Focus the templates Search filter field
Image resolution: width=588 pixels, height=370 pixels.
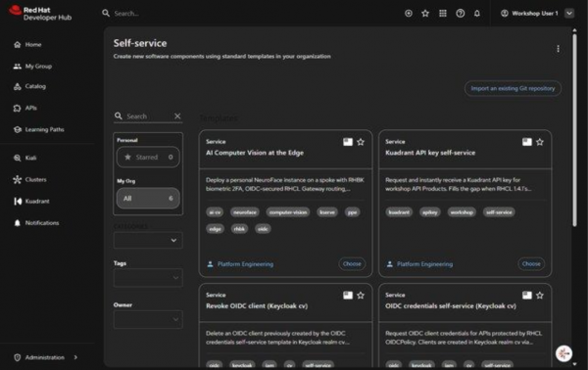click(149, 116)
